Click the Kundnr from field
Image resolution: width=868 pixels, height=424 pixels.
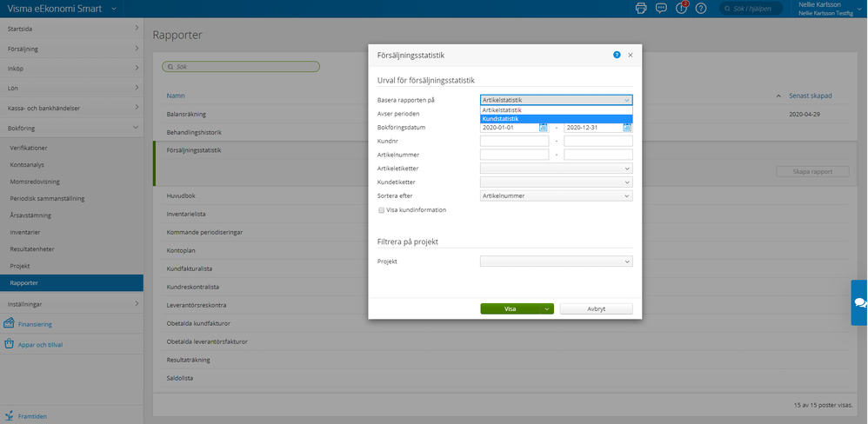coord(514,141)
